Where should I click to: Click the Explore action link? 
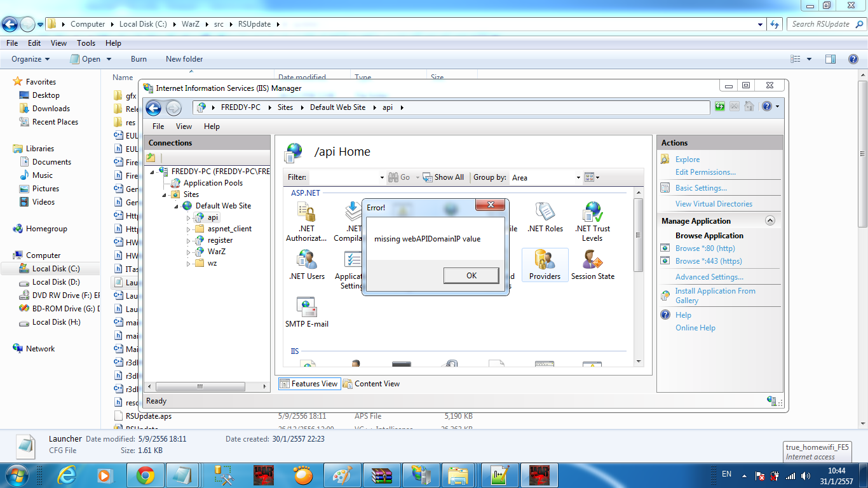coord(688,159)
